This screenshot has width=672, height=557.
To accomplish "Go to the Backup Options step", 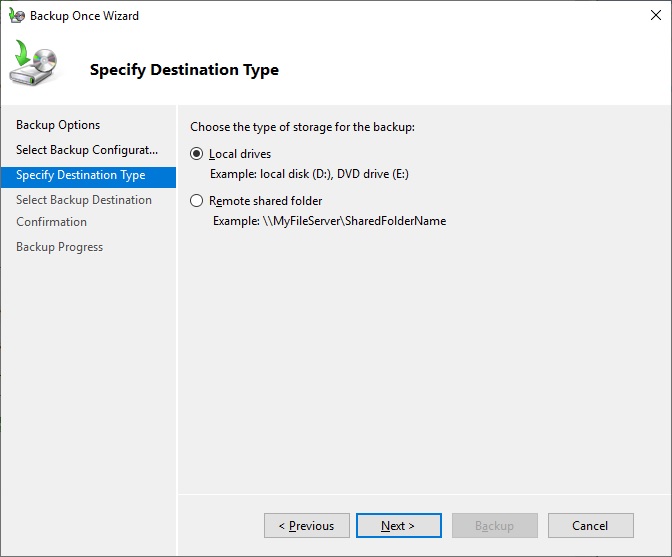I will pyautogui.click(x=58, y=125).
